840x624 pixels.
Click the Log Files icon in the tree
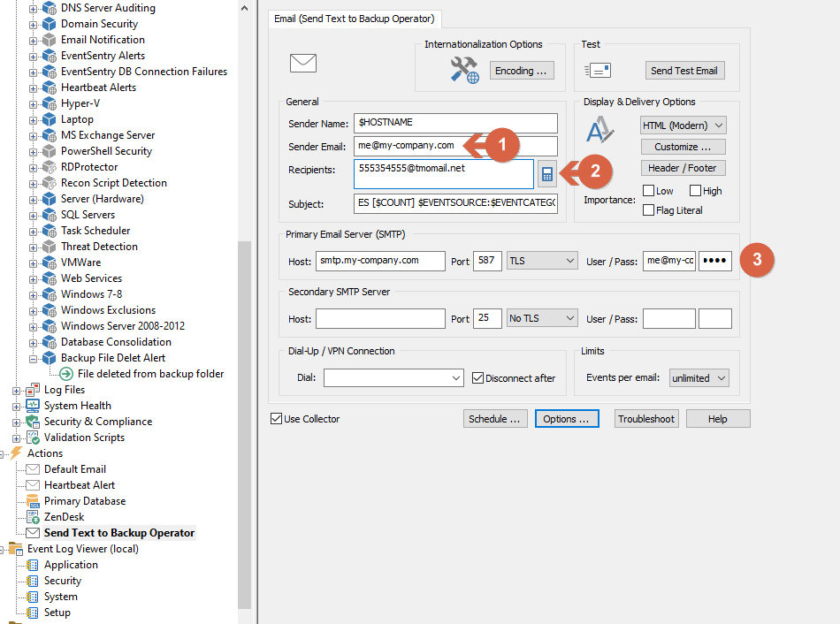pyautogui.click(x=34, y=390)
